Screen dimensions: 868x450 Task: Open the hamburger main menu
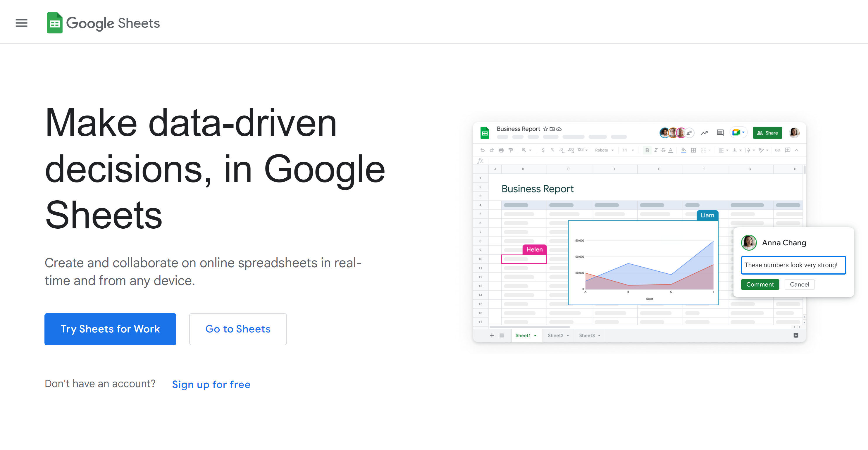(x=22, y=23)
